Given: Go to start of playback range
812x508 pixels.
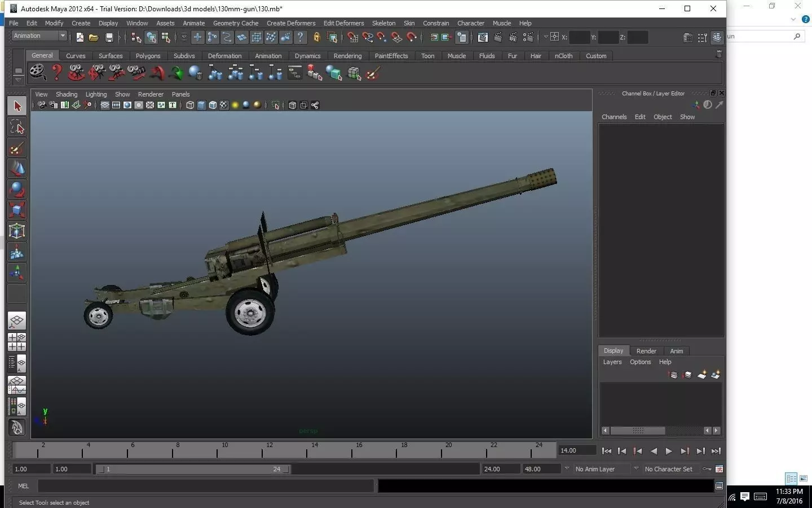Looking at the screenshot, I should pyautogui.click(x=606, y=451).
